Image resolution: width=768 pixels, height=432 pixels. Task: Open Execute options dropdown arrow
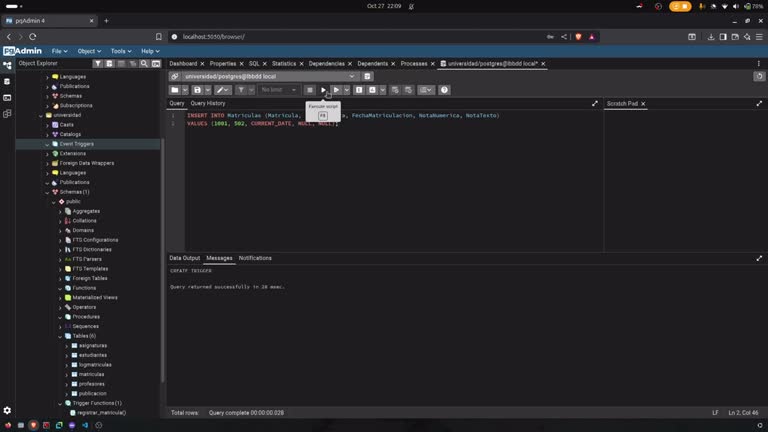click(347, 90)
